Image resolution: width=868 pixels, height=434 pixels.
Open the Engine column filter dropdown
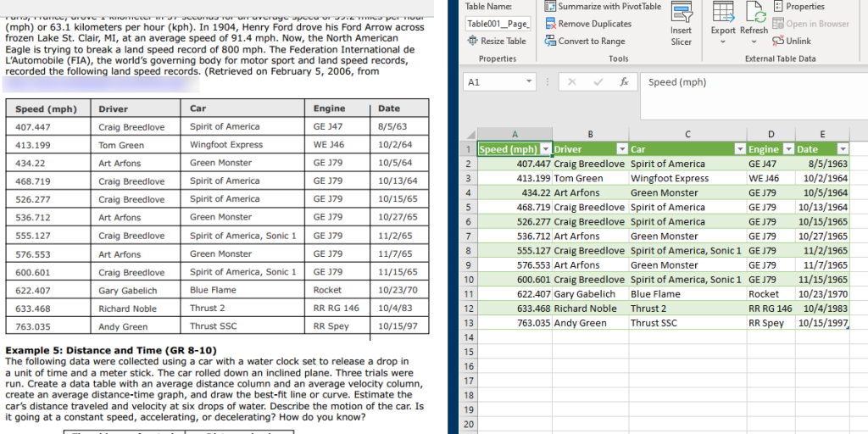788,149
